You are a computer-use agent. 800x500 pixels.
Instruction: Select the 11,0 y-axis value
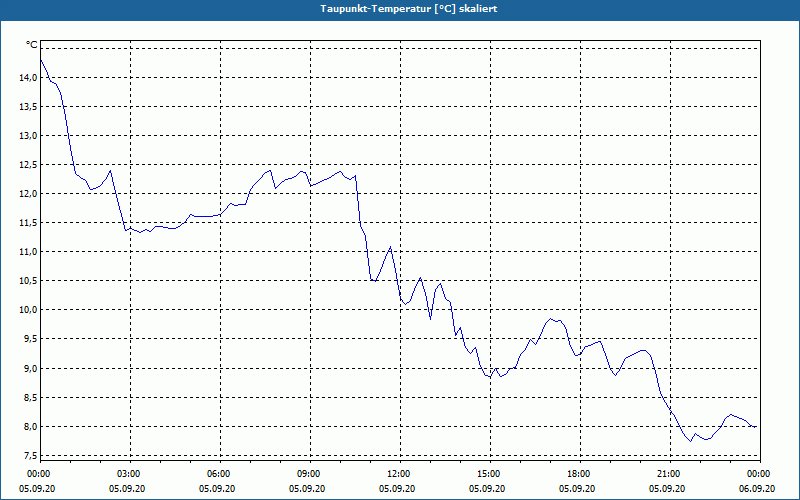coord(28,252)
